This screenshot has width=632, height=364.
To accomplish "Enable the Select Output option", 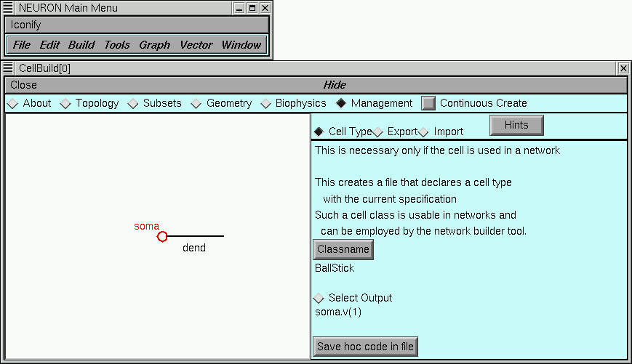I will click(319, 299).
